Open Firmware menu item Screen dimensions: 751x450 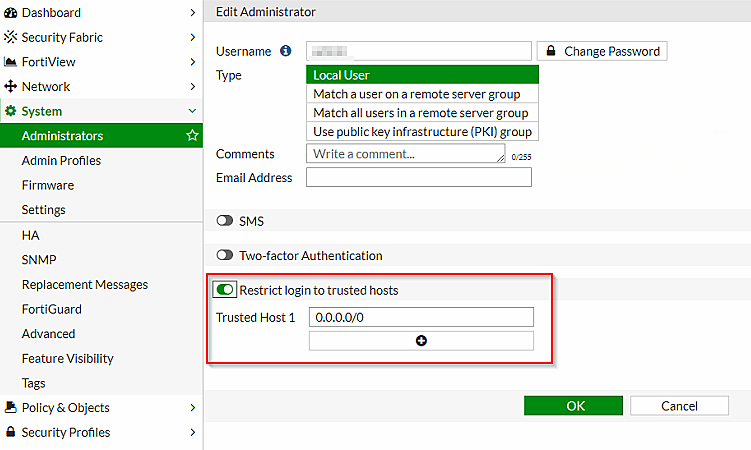point(101,185)
